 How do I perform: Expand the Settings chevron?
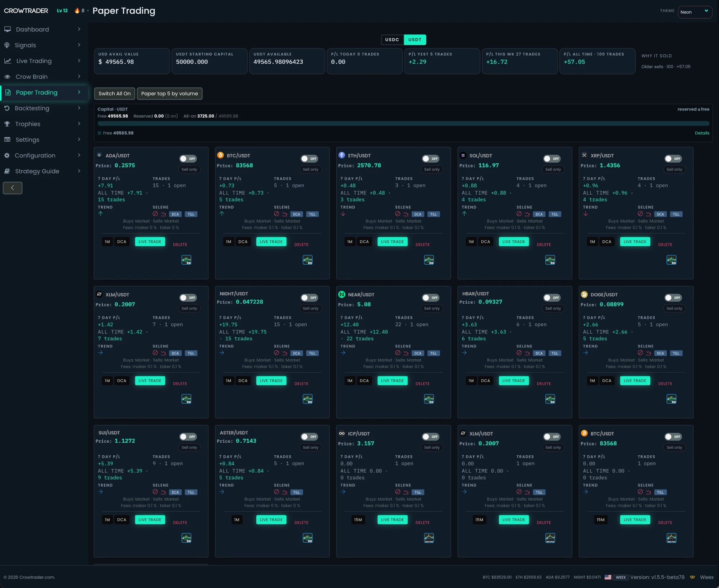(x=79, y=140)
